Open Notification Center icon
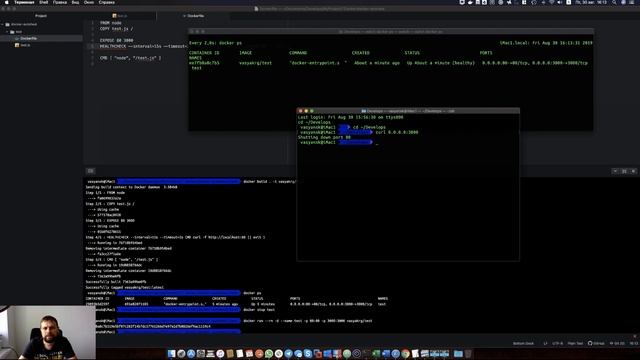This screenshot has height=360, width=640. [633, 2]
